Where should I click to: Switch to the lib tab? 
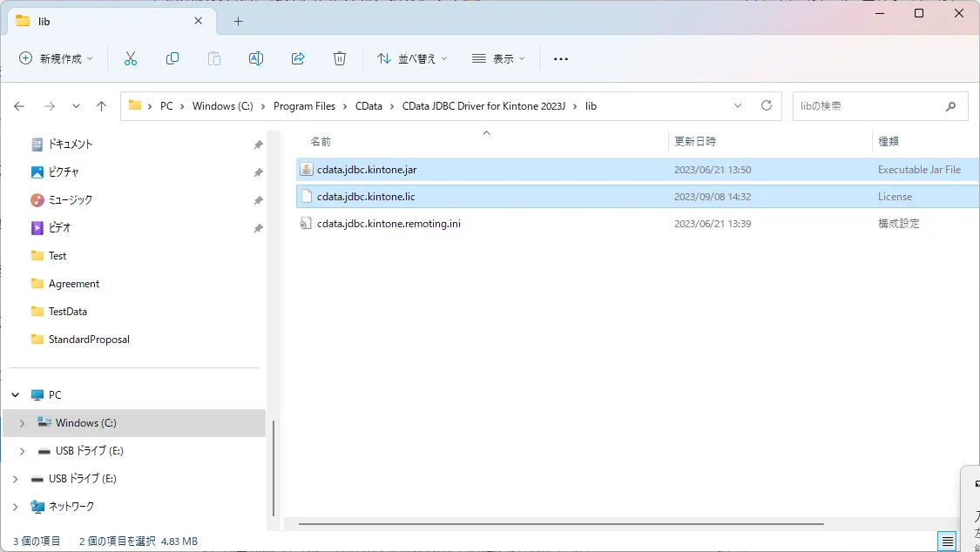[x=105, y=19]
